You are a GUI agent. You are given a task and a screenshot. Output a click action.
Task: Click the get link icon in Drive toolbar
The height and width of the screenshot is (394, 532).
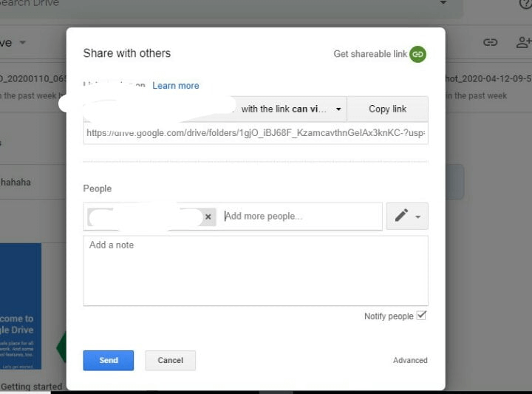(x=490, y=42)
